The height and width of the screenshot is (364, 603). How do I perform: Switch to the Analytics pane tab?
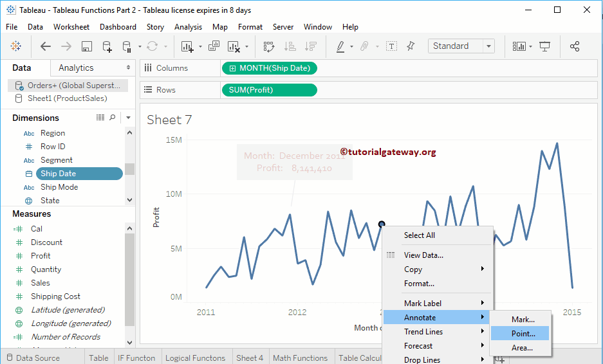[x=76, y=68]
